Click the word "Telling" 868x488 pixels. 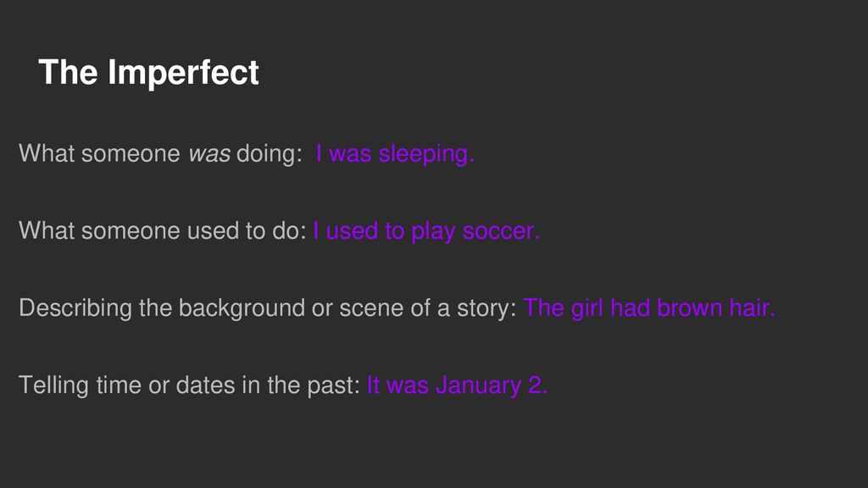pyautogui.click(x=53, y=385)
